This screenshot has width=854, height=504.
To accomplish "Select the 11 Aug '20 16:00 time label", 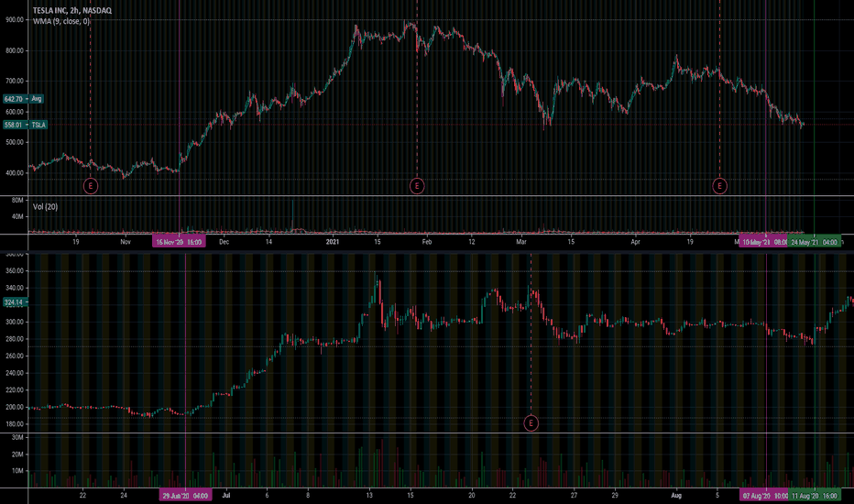I will (x=815, y=496).
